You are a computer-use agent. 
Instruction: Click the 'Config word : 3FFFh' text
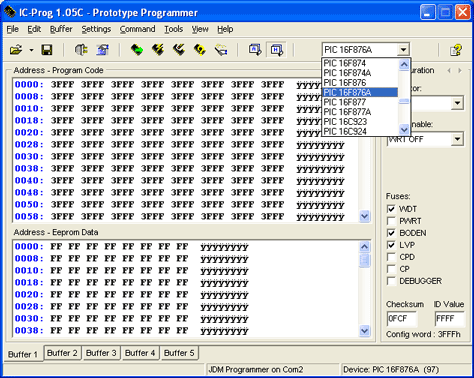[x=423, y=334]
